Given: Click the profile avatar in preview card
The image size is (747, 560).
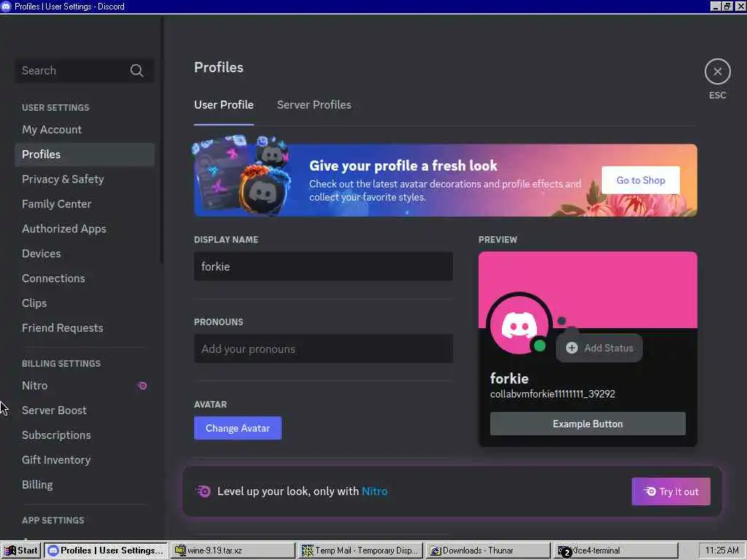Looking at the screenshot, I should [x=519, y=326].
